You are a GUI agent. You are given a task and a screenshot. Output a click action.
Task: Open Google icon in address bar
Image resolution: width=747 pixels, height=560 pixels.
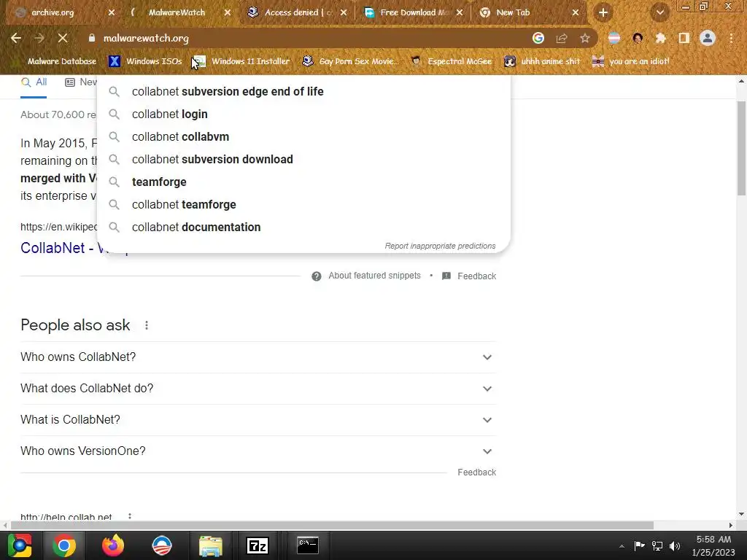[x=538, y=38]
